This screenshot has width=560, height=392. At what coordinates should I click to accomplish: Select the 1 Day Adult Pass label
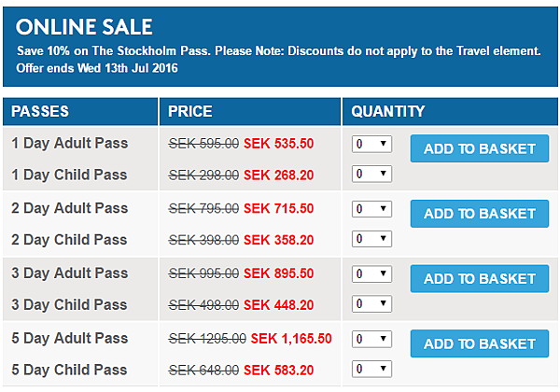[69, 143]
